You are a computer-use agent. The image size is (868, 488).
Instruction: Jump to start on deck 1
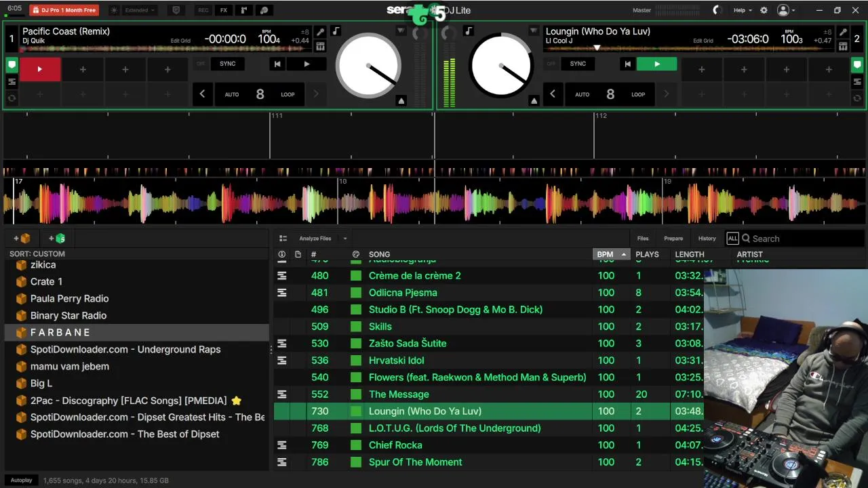click(x=277, y=64)
